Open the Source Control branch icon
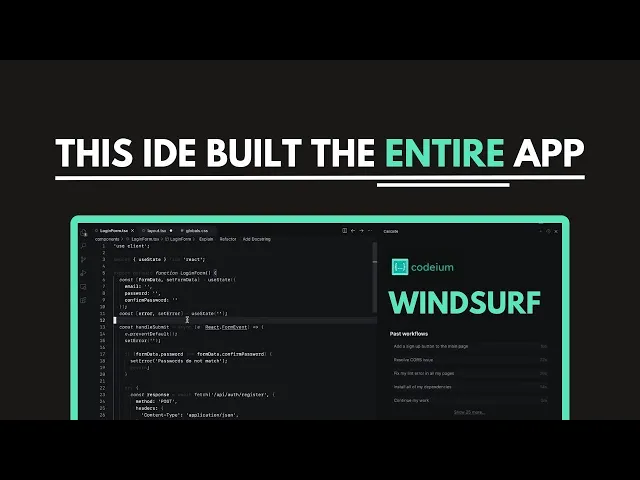The width and height of the screenshot is (640, 480). point(84,260)
